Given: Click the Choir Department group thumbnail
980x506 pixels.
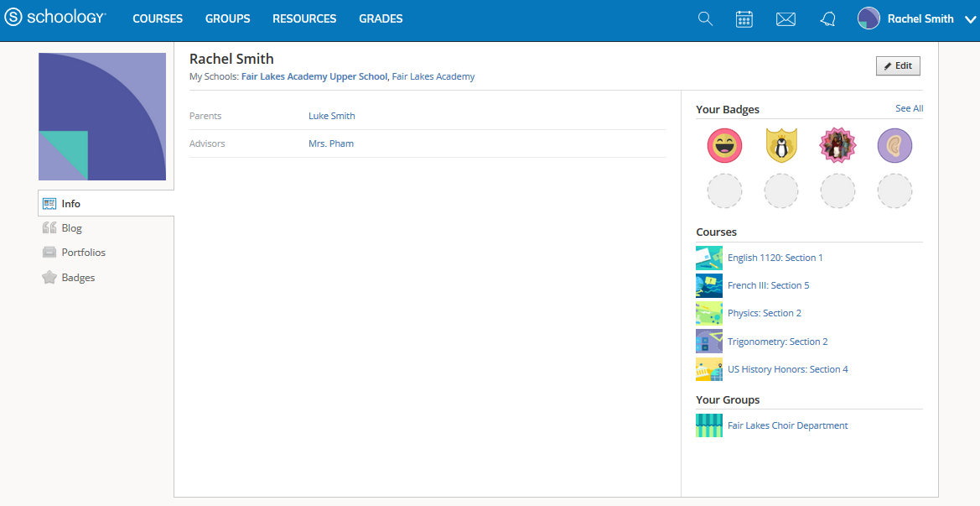Looking at the screenshot, I should (x=708, y=425).
